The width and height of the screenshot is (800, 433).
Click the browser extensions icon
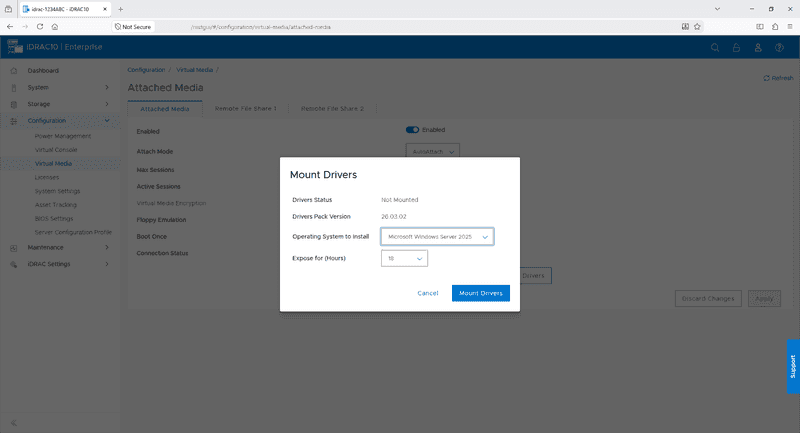tap(774, 27)
